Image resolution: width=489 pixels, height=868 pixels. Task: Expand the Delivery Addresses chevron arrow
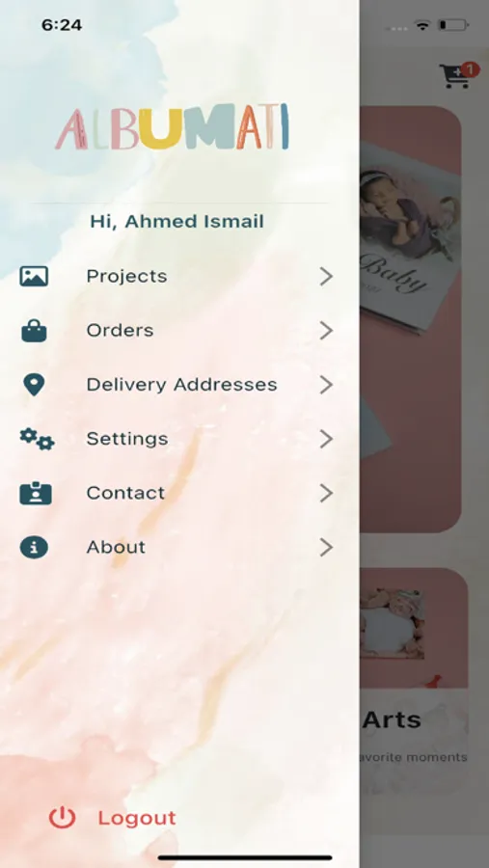tap(326, 385)
